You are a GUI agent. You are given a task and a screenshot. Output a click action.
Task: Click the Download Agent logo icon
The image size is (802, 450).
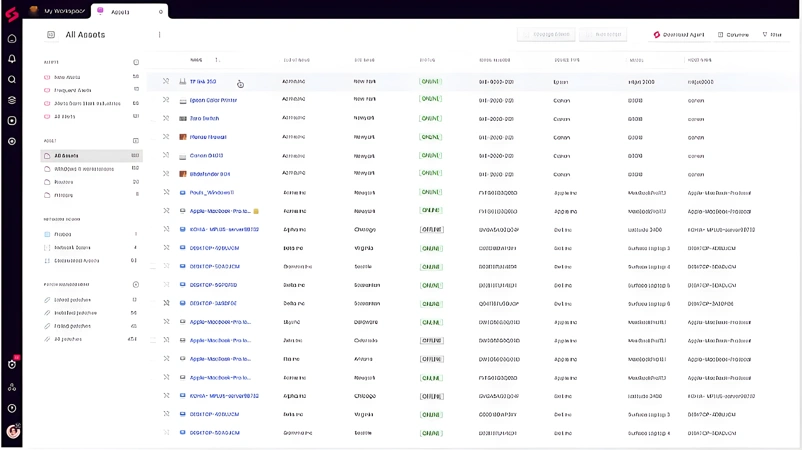pyautogui.click(x=657, y=35)
